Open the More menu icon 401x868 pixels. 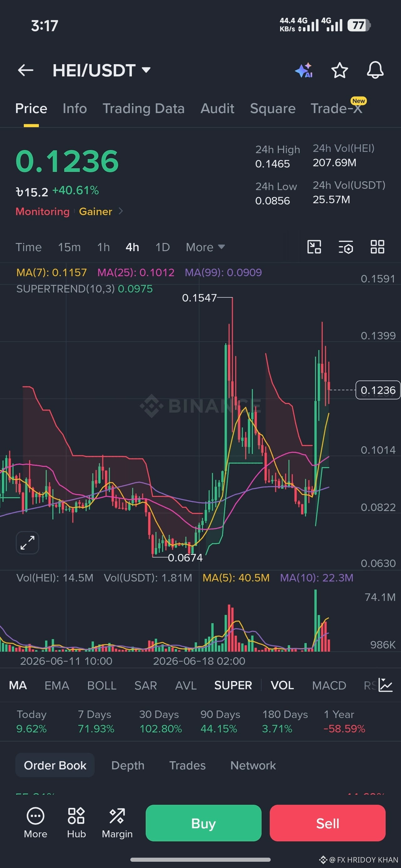click(35, 823)
